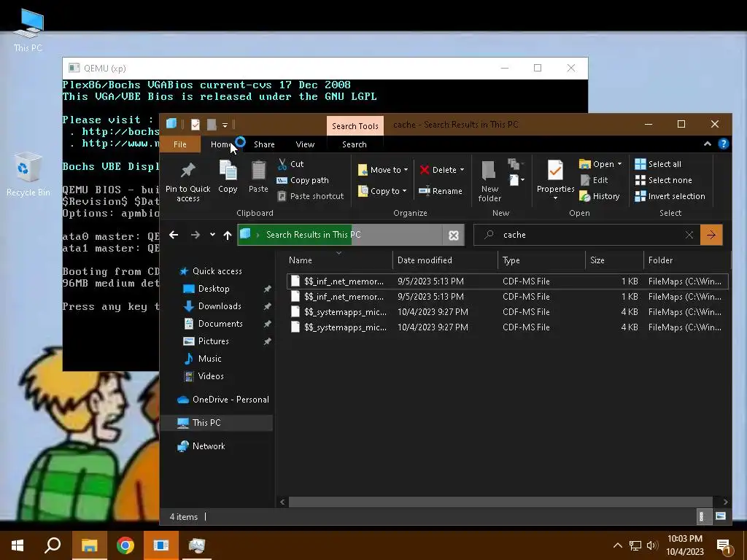Click the Recycle Bin desktop icon

(28, 174)
